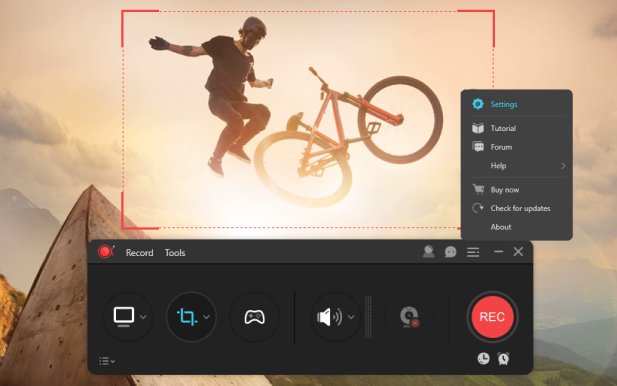
Task: Switch to game recording mode
Action: pos(255,317)
